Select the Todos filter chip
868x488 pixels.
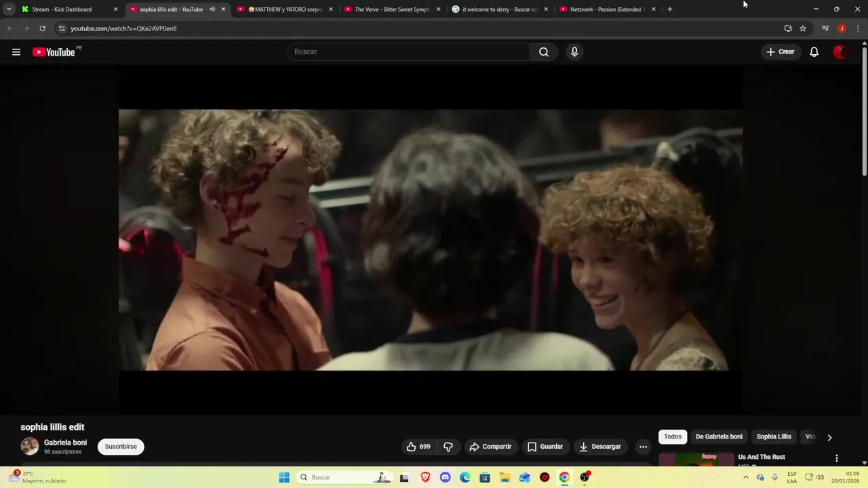[673, 437]
